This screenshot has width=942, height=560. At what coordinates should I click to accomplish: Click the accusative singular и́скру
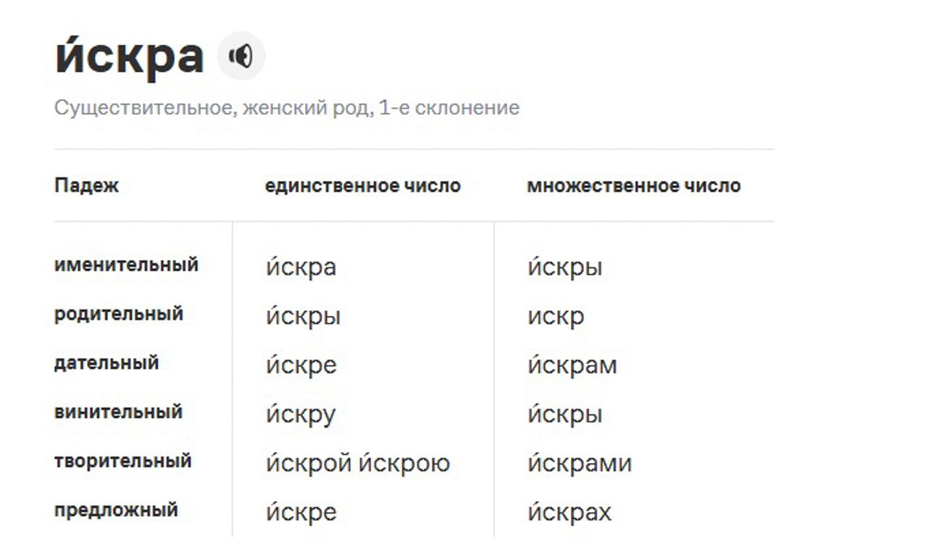(x=300, y=414)
